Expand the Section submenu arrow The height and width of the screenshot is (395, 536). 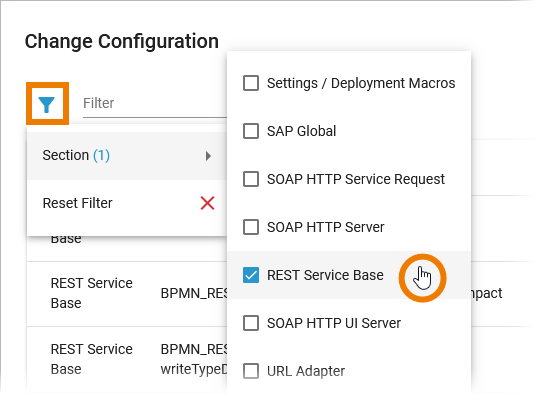coord(208,156)
